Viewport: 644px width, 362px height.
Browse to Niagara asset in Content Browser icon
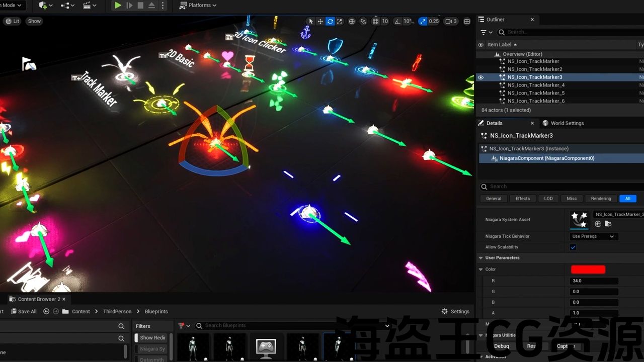pos(608,224)
